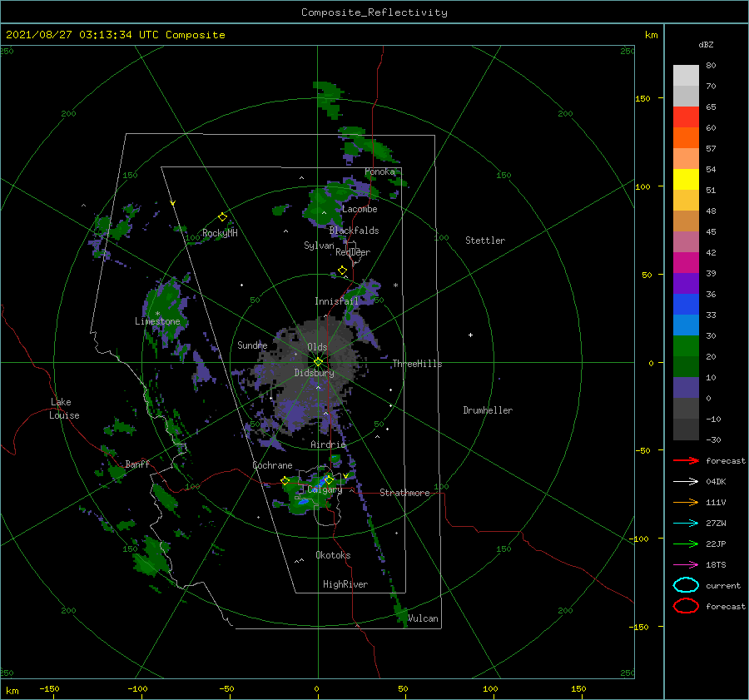The height and width of the screenshot is (700, 749).
Task: Select the yellow swatch between 54 and 51
Action: 686,179
